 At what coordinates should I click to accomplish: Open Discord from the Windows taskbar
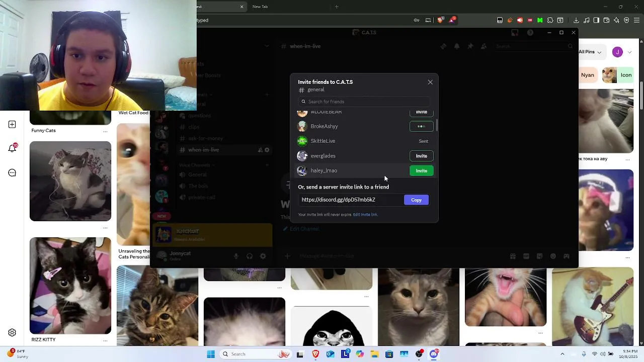click(434, 354)
